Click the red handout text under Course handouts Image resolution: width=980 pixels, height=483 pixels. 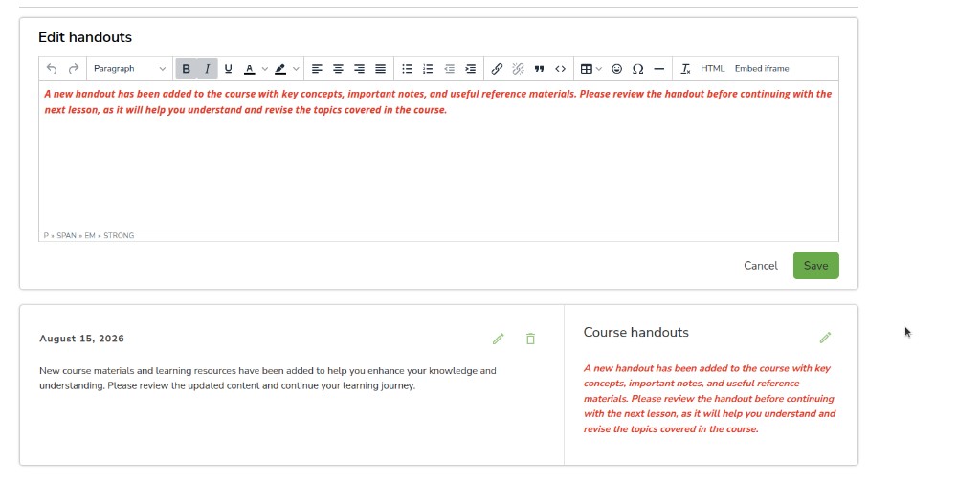(x=709, y=399)
